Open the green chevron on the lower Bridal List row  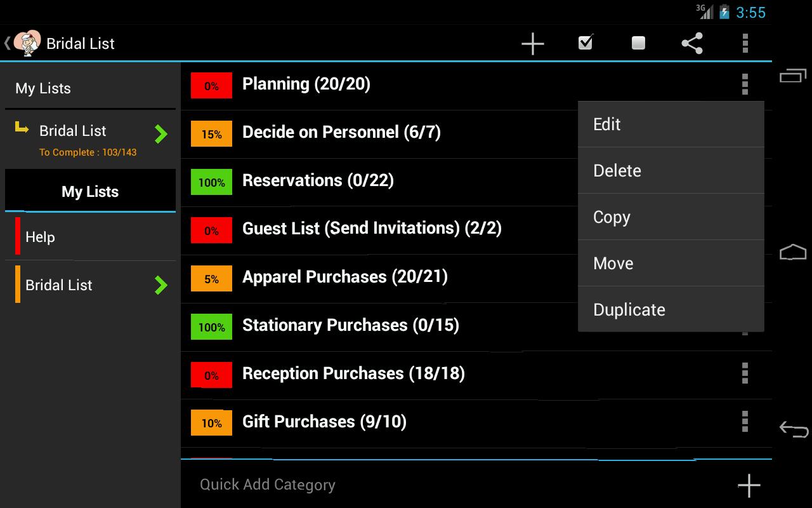coord(161,285)
